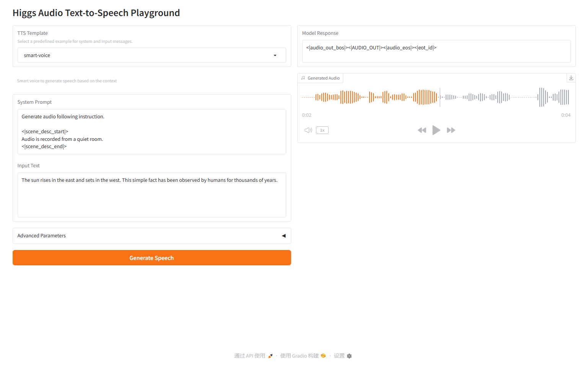Open the API usage link in footer

[x=249, y=356]
